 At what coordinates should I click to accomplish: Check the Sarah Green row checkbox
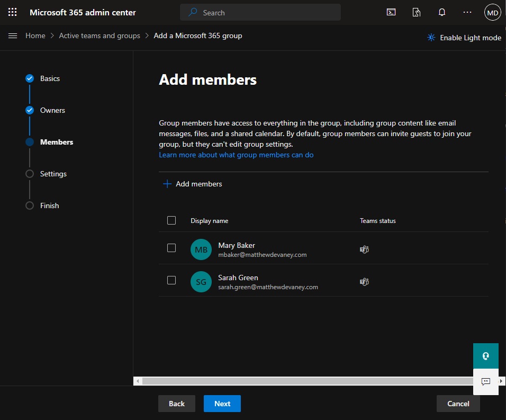coord(171,280)
